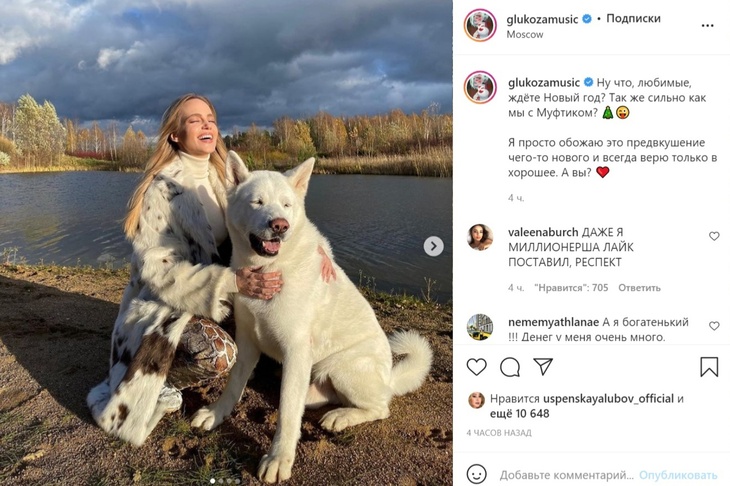Like the post with the heart icon
The width and height of the screenshot is (730, 486).
[477, 367]
